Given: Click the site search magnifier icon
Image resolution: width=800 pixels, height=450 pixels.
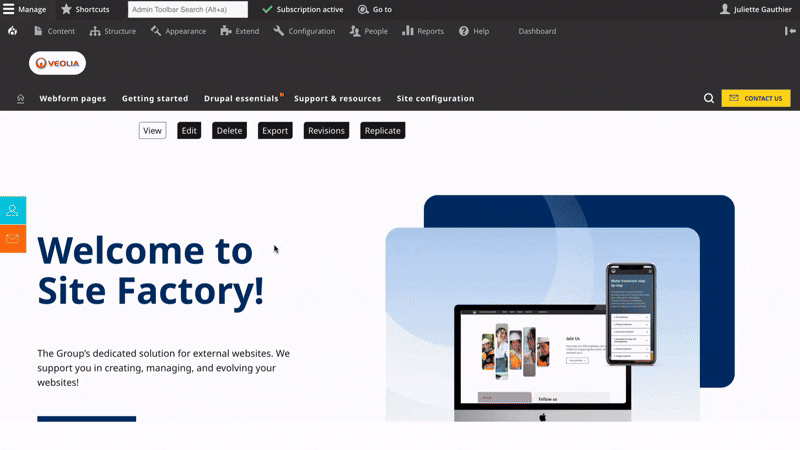Looking at the screenshot, I should click(x=709, y=98).
